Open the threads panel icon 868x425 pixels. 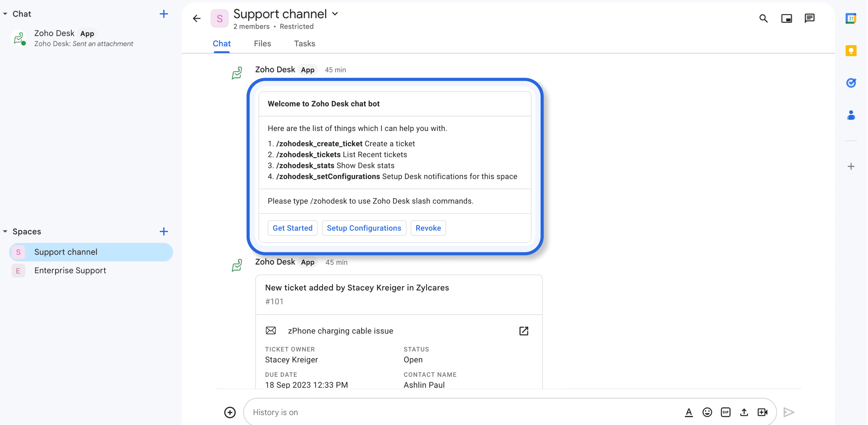pos(809,18)
